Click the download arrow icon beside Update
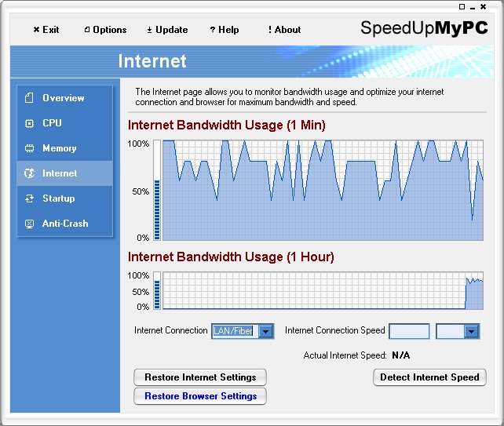This screenshot has width=504, height=426. [x=149, y=30]
